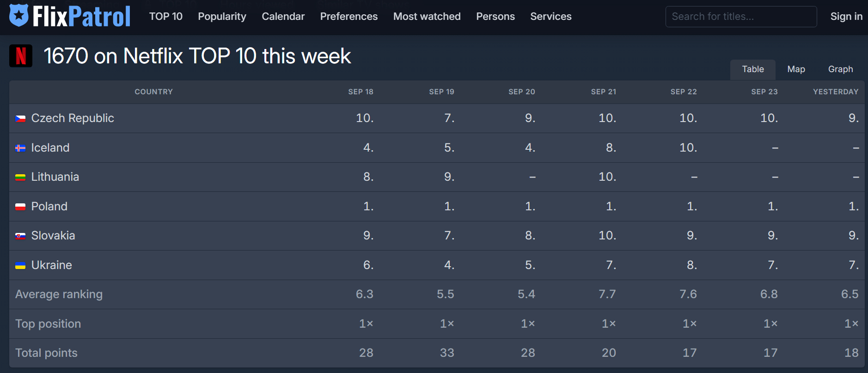Screen dimensions: 868x373
Task: Switch to the Map tab
Action: pos(796,69)
